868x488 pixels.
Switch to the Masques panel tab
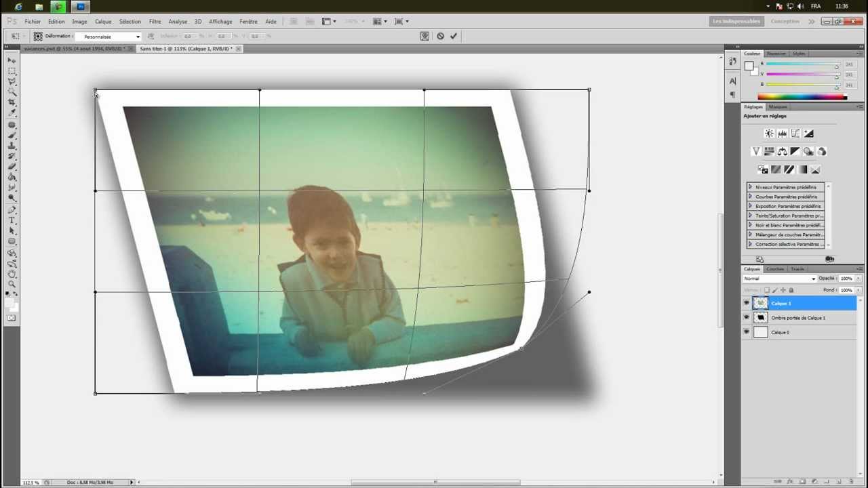point(778,107)
